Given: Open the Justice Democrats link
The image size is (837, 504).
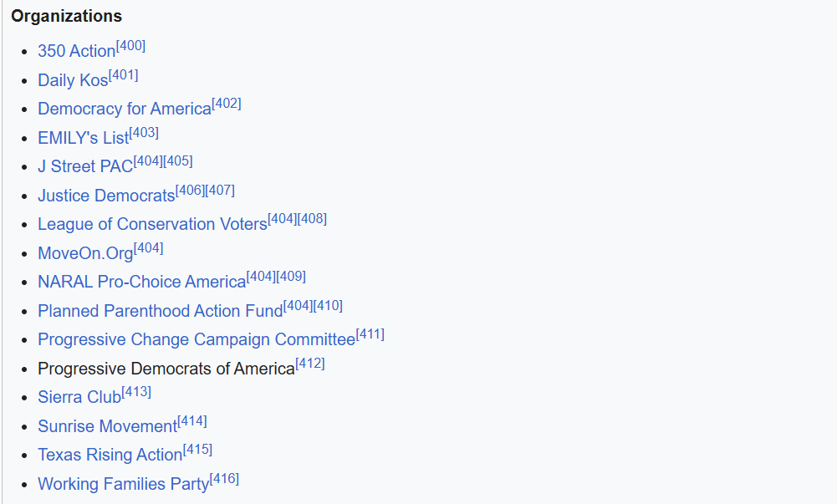Looking at the screenshot, I should (107, 196).
